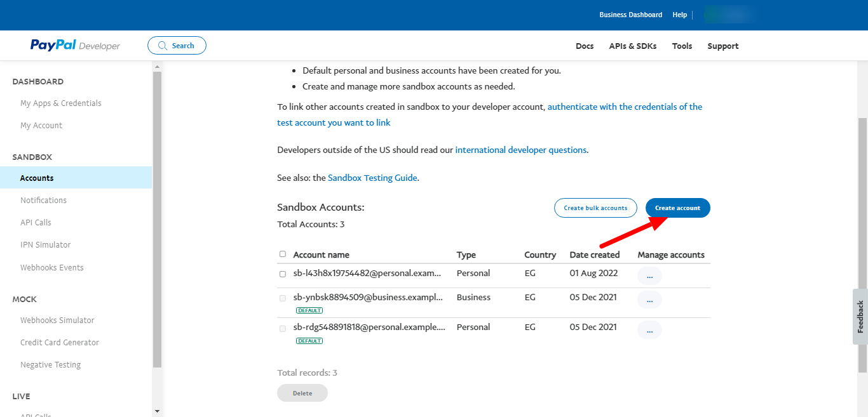Click sb-l43h8x19754482@personal account name
The height and width of the screenshot is (417, 868).
point(369,274)
